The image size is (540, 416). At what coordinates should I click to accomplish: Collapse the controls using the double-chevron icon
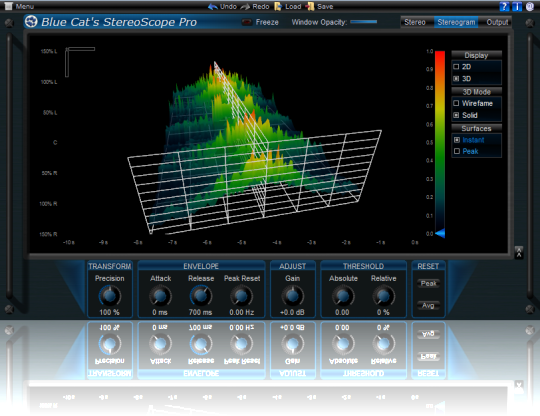coord(519,252)
